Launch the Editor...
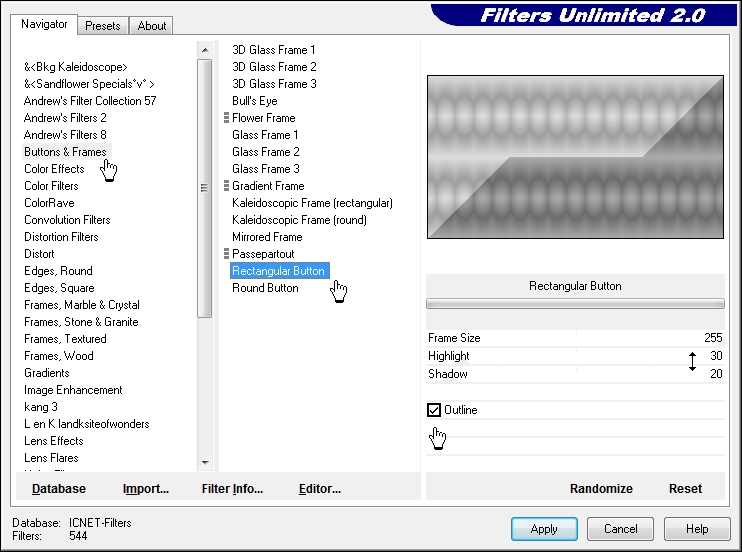The width and height of the screenshot is (742, 552). pyautogui.click(x=320, y=489)
